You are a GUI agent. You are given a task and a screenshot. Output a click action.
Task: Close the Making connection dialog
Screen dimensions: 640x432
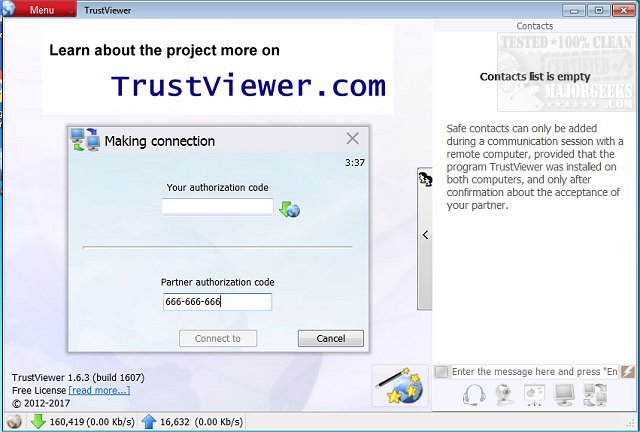352,138
